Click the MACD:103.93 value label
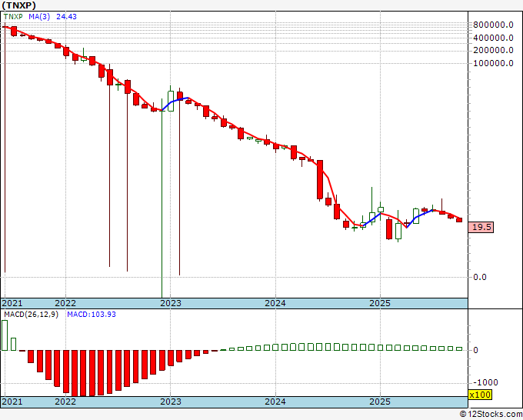523x420 pixels. click(92, 315)
